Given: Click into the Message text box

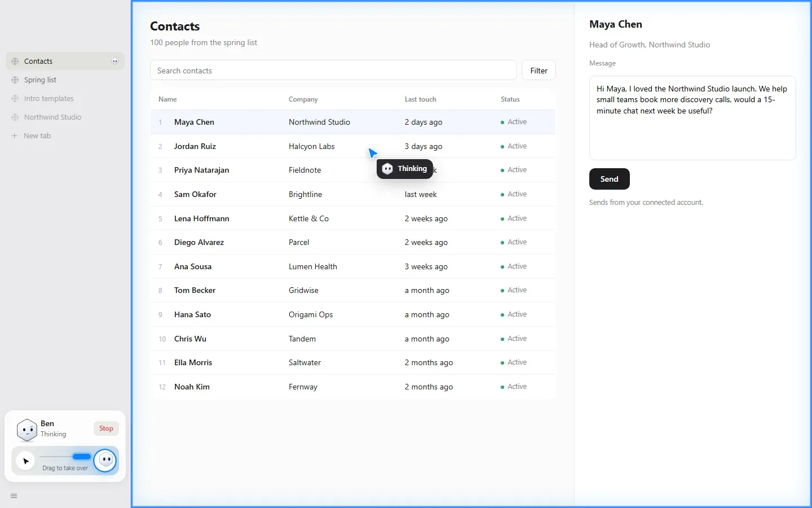Looking at the screenshot, I should click(692, 118).
